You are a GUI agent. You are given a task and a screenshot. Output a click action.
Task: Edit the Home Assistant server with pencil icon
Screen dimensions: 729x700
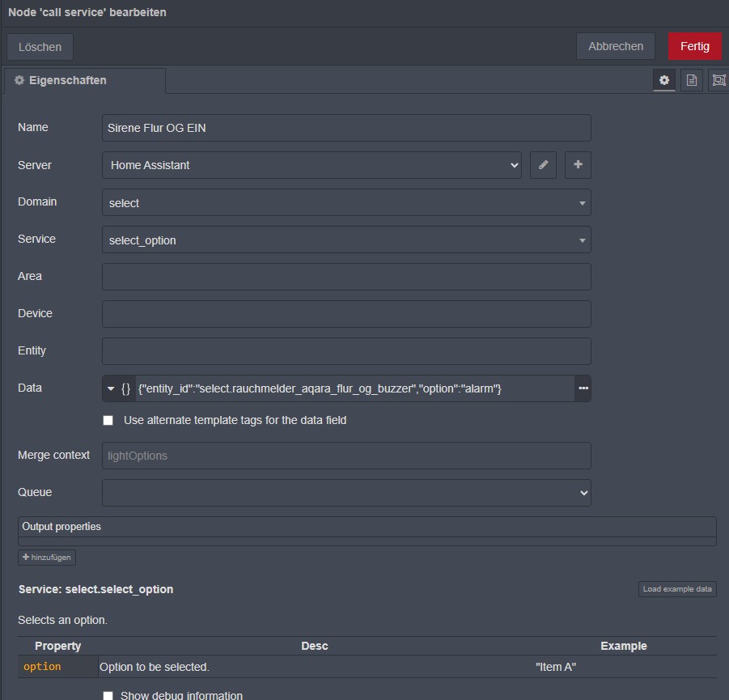(543, 165)
